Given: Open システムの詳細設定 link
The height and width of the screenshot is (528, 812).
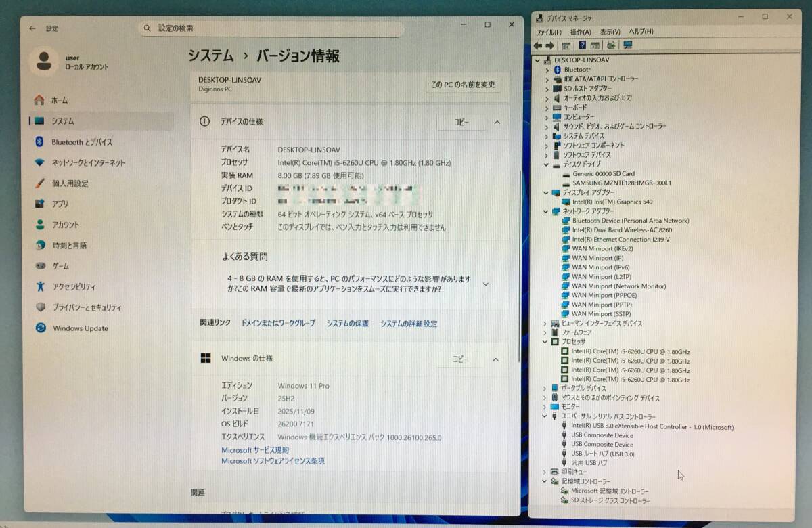Looking at the screenshot, I should [x=409, y=324].
